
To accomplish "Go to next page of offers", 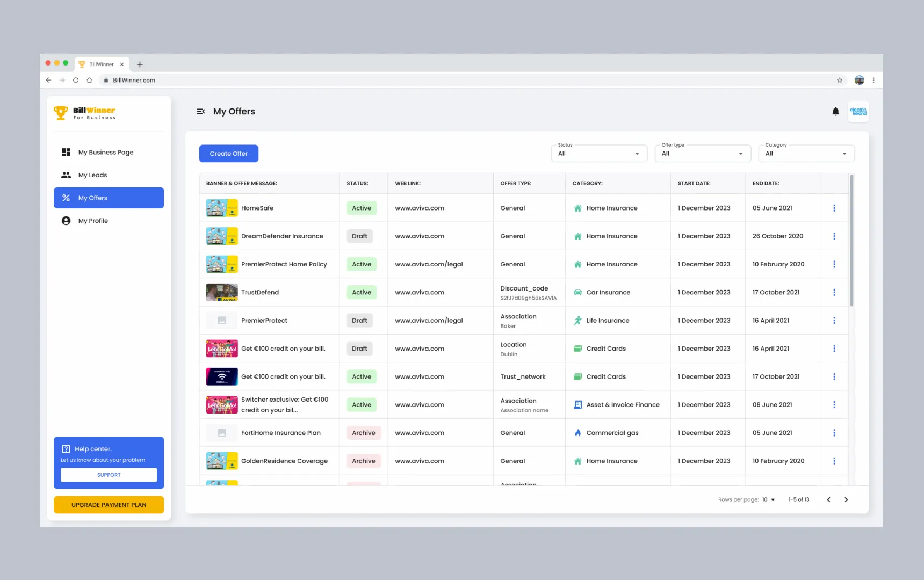I will tap(846, 500).
